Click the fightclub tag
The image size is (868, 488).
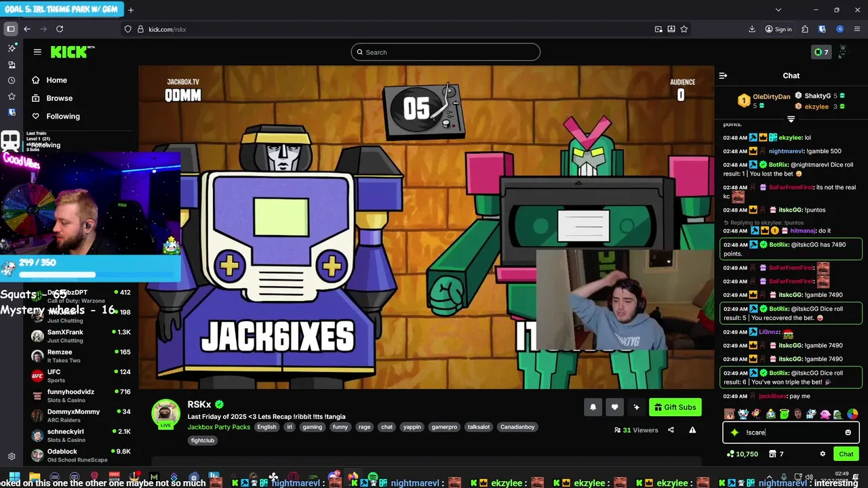[203, 441]
